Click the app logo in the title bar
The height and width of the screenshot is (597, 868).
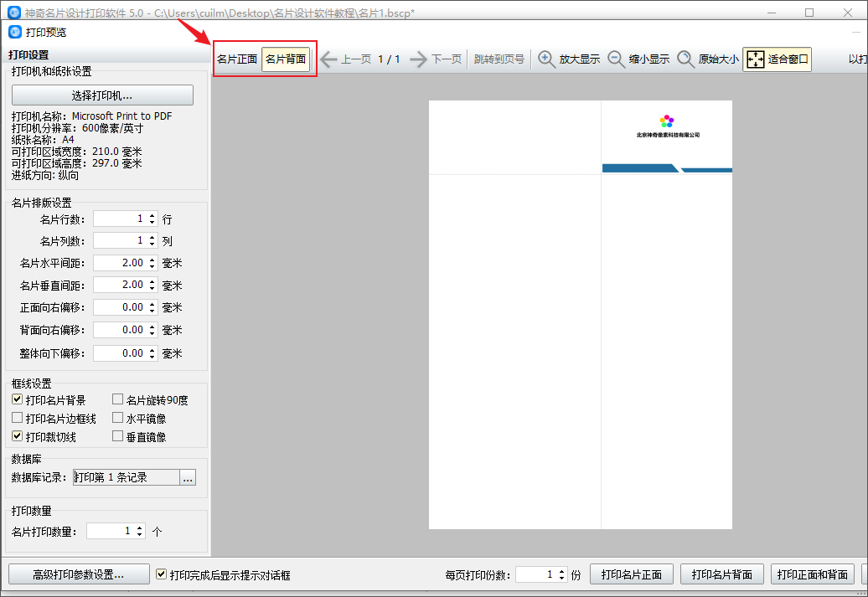[x=14, y=13]
